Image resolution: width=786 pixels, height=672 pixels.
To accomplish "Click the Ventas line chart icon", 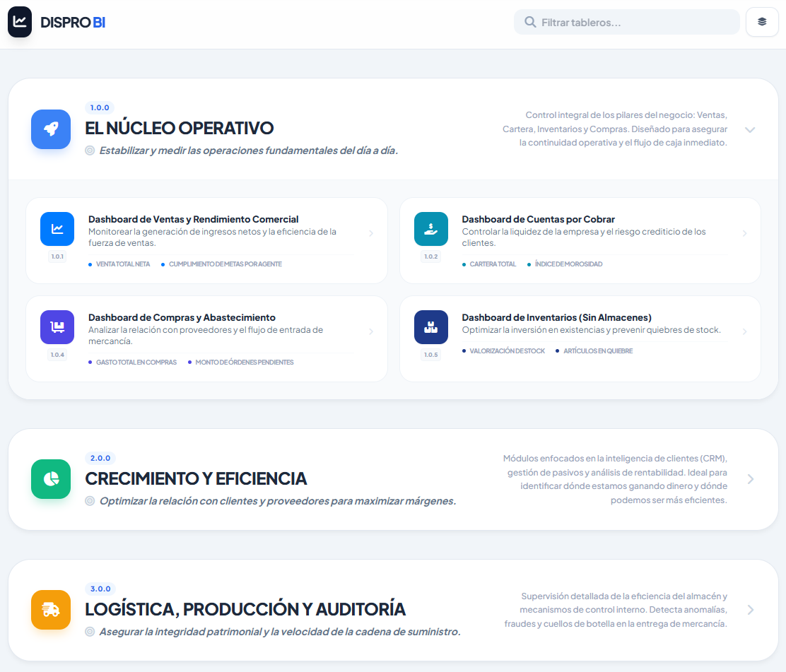I will pyautogui.click(x=57, y=229).
